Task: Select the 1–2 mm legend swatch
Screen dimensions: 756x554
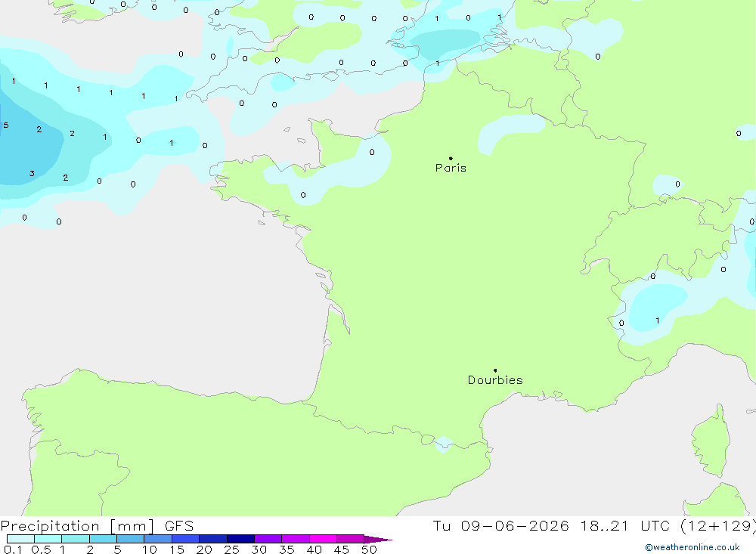Action: 76,539
